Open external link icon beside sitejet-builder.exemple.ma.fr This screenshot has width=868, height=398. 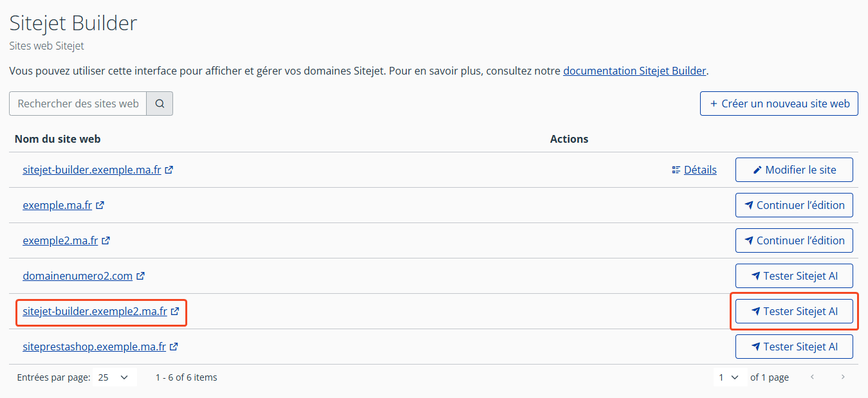(x=169, y=170)
